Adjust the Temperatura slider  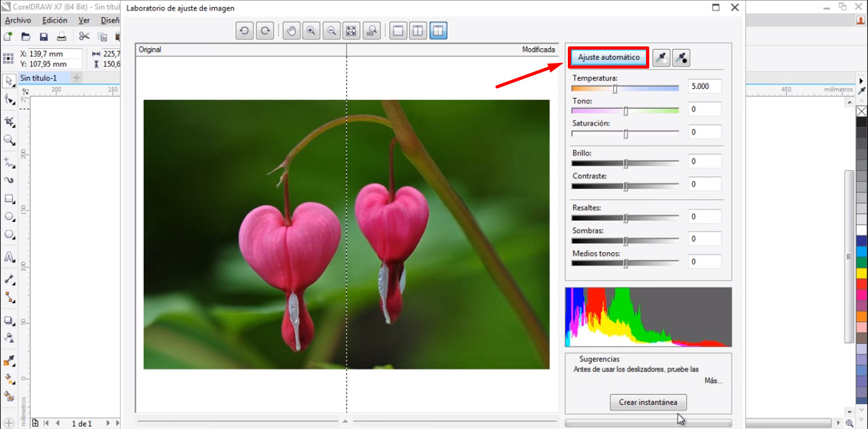[x=614, y=89]
